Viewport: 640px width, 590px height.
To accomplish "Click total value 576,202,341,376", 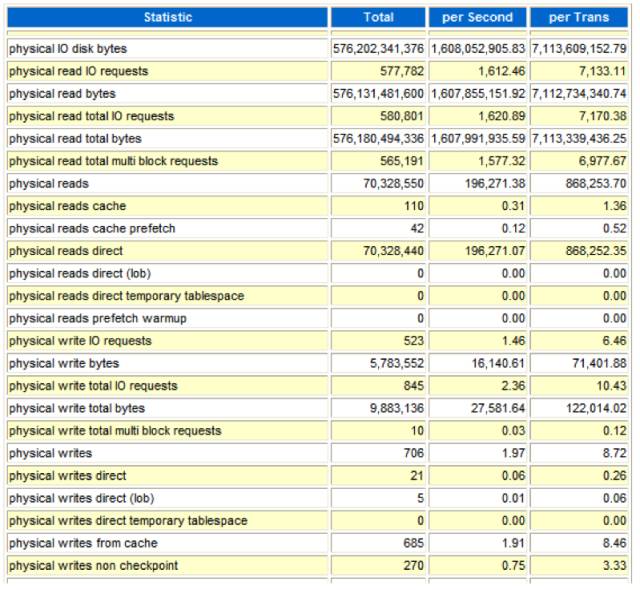I will point(378,49).
